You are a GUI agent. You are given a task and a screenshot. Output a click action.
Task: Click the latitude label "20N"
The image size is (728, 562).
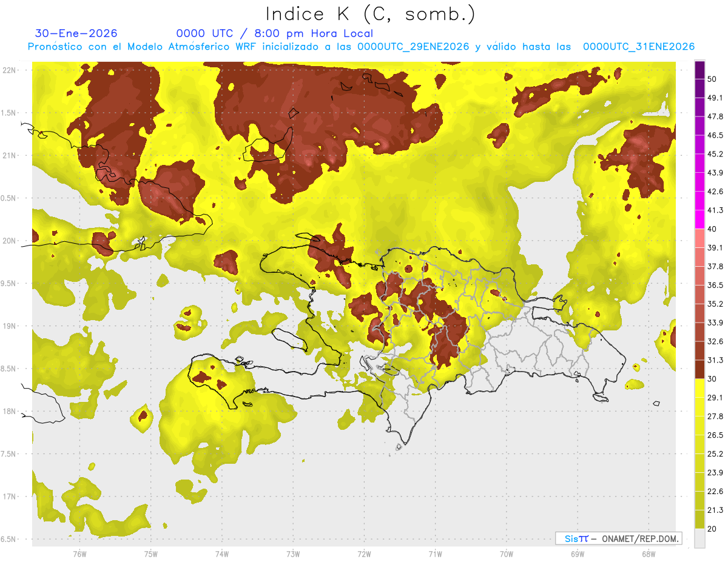pyautogui.click(x=9, y=241)
